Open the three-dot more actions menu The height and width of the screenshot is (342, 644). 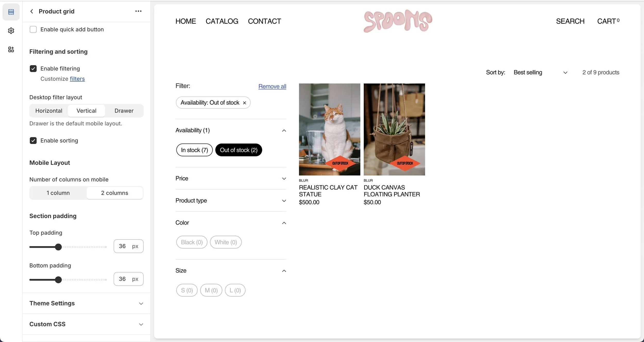138,11
